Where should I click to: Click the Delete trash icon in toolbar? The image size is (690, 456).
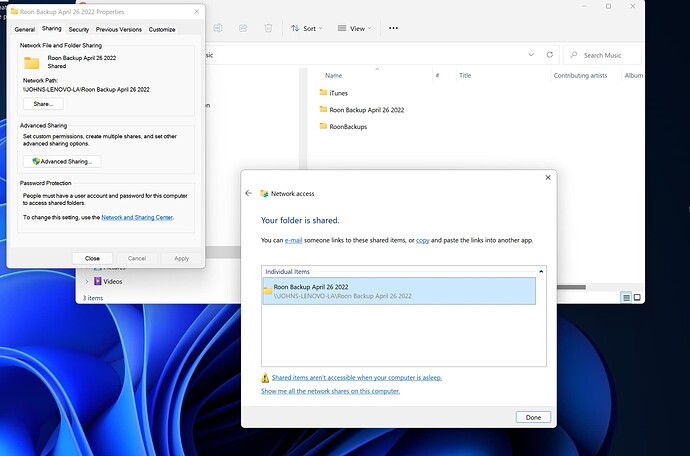coord(268,28)
